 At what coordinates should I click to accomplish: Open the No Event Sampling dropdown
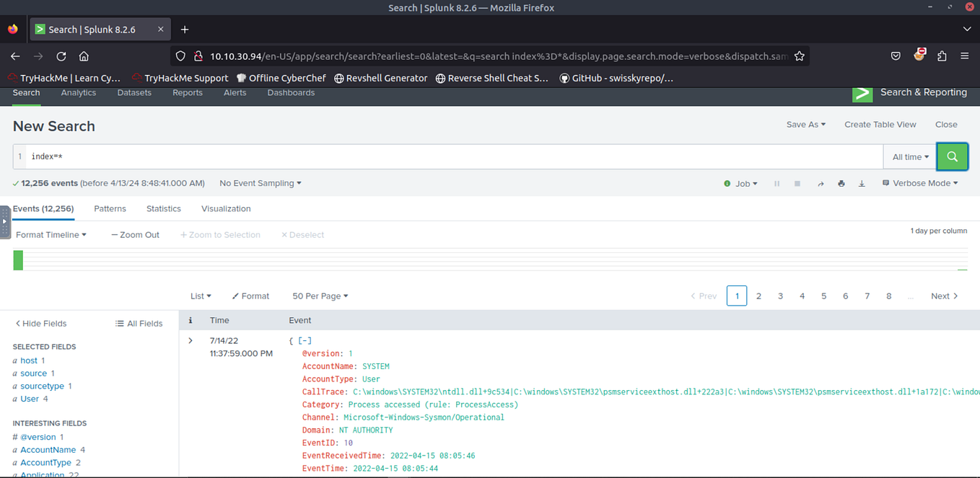coord(259,183)
